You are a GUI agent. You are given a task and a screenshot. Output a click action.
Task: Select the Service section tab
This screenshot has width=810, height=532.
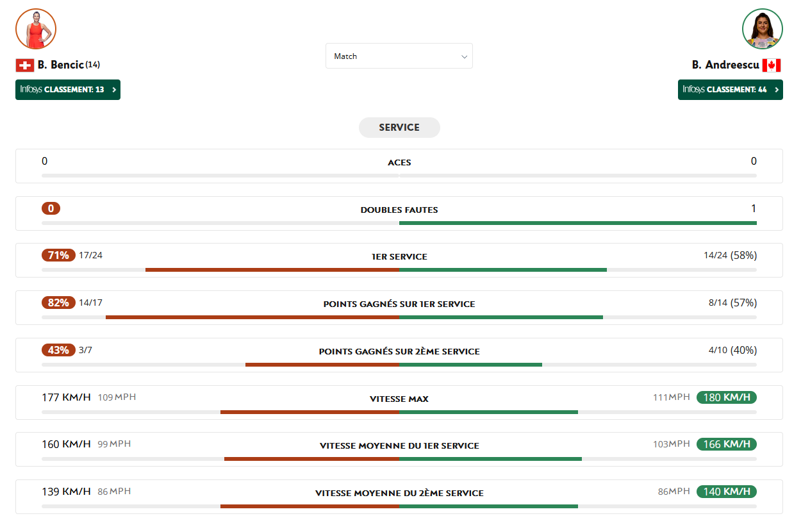coord(399,128)
